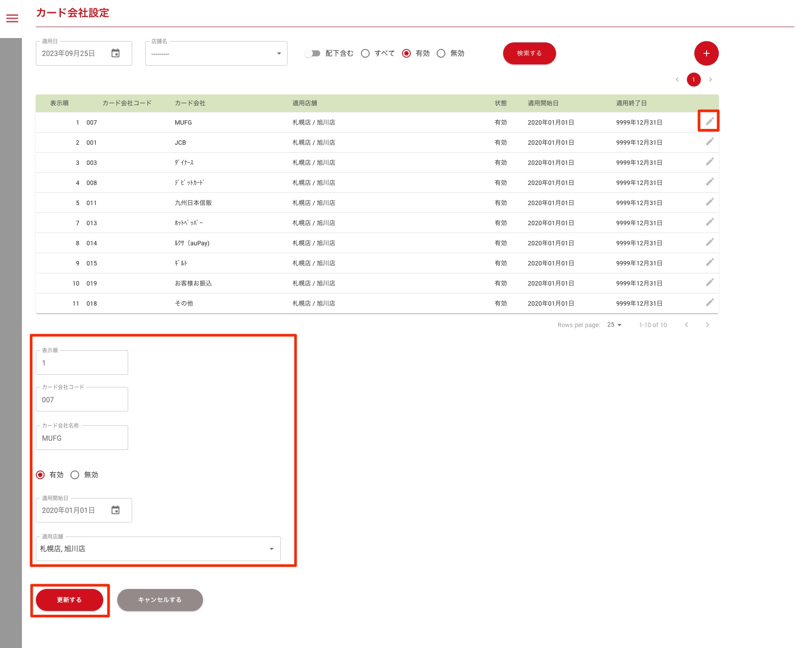Click edit pencil for JCB row
812x648 pixels.
click(x=710, y=142)
